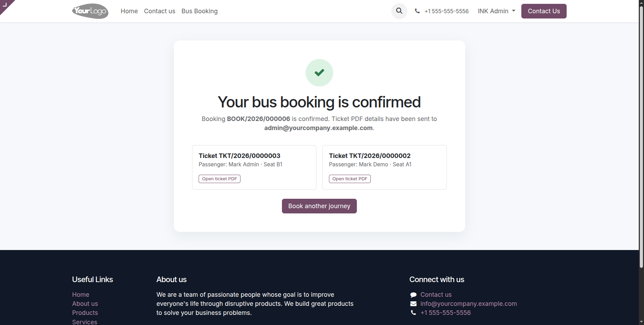Follow the info@yourcompany.example.com email link

tap(468, 304)
